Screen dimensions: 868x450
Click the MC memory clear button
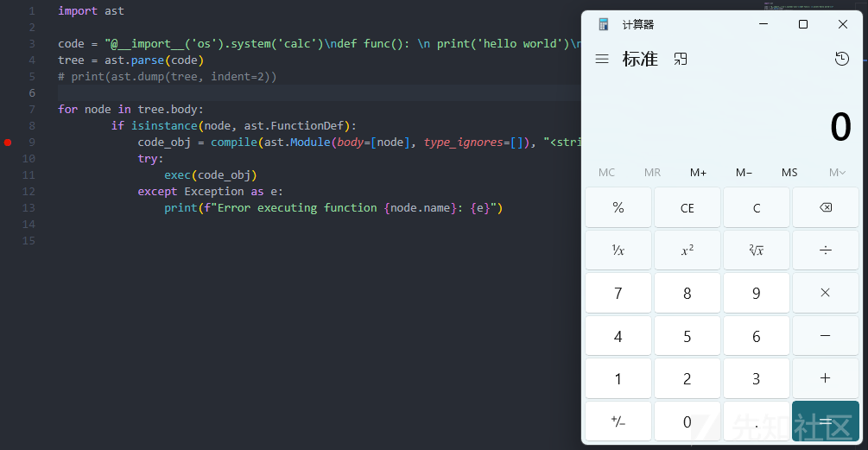click(x=606, y=173)
